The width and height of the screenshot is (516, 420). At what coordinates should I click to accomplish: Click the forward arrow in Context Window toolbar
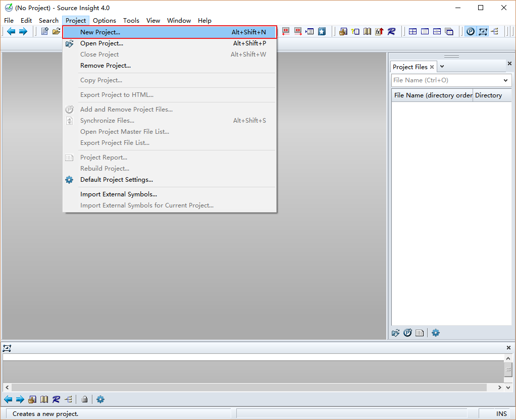point(20,400)
